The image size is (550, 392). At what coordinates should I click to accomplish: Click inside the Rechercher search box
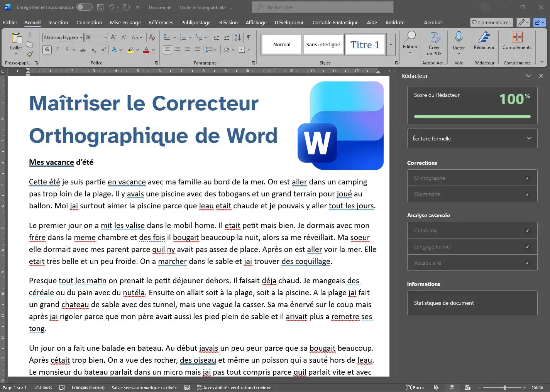[x=322, y=7]
